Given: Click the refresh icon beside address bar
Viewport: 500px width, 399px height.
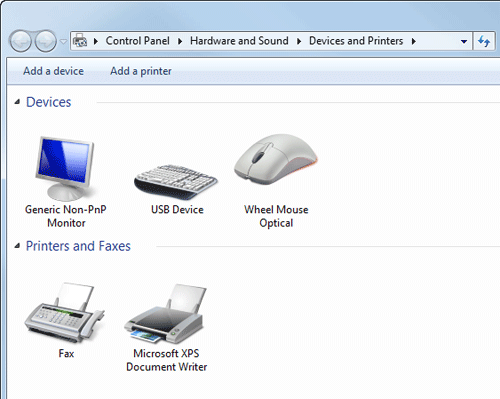Looking at the screenshot, I should pyautogui.click(x=484, y=41).
